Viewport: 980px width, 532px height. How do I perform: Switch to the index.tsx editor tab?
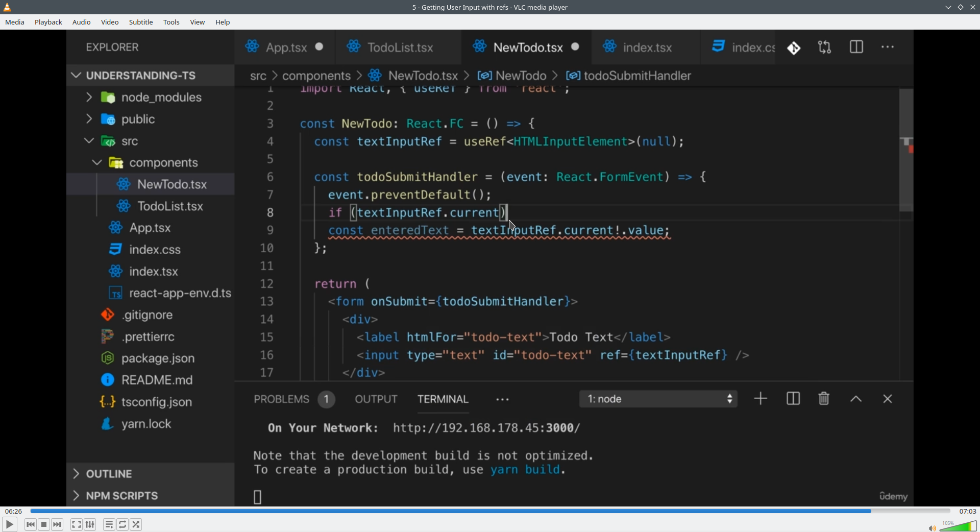pos(646,47)
